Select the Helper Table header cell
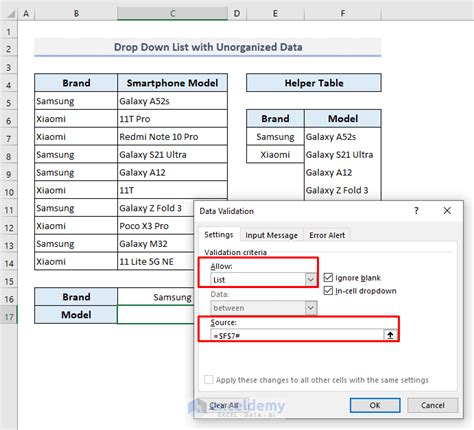The height and width of the screenshot is (430, 474). [x=314, y=83]
